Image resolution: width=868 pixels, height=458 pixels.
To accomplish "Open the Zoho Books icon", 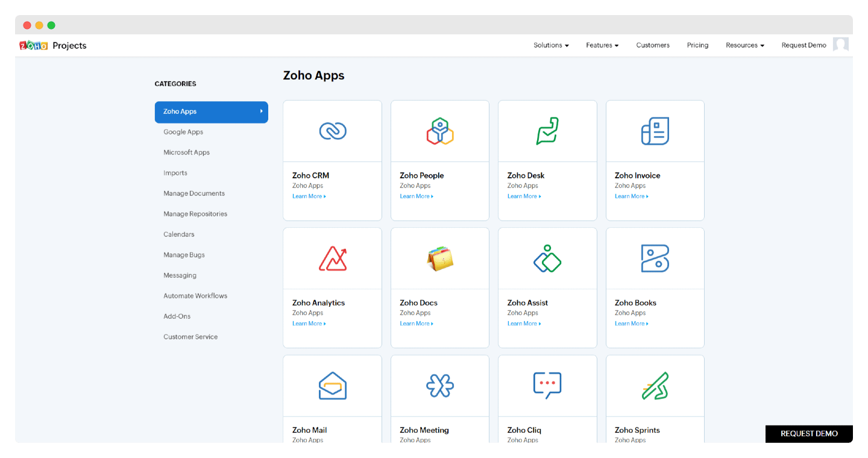I will point(655,259).
